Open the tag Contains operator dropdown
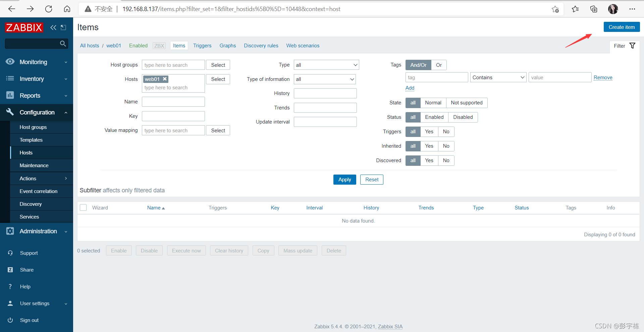Image resolution: width=644 pixels, height=332 pixels. (x=498, y=78)
